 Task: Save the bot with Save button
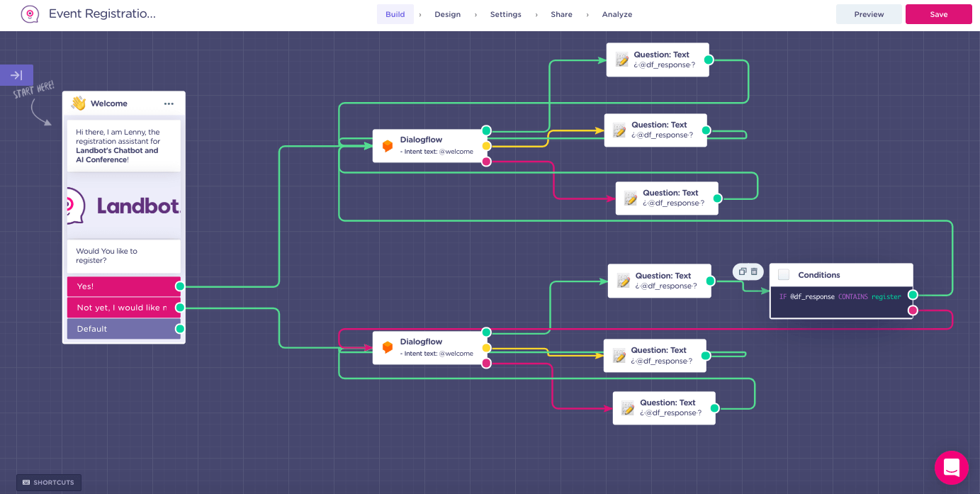pyautogui.click(x=939, y=14)
